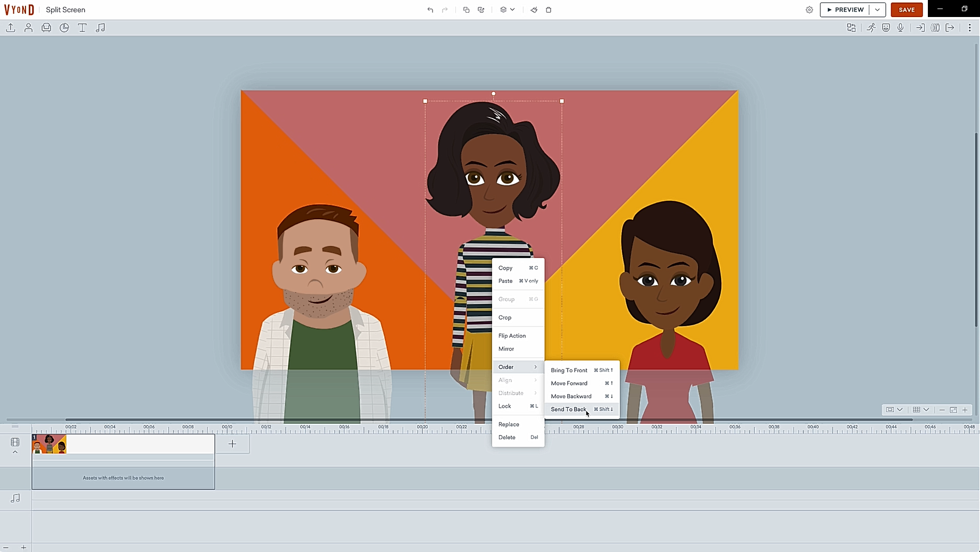Open the layers order dropdown in top bar
The image size is (980, 552).
point(507,10)
